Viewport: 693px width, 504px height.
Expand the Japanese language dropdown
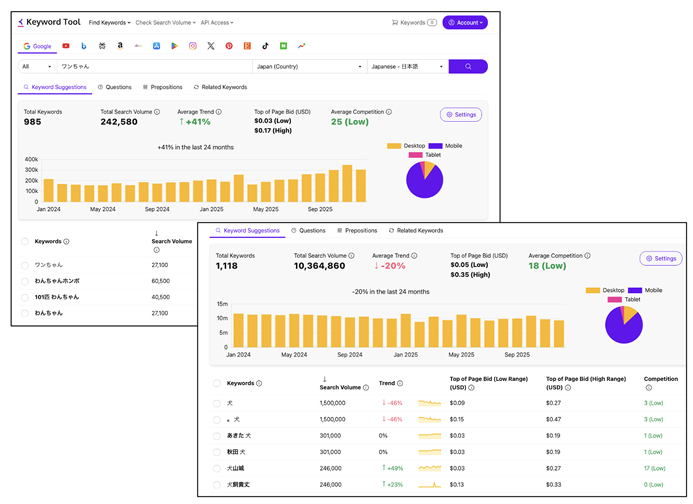point(408,67)
